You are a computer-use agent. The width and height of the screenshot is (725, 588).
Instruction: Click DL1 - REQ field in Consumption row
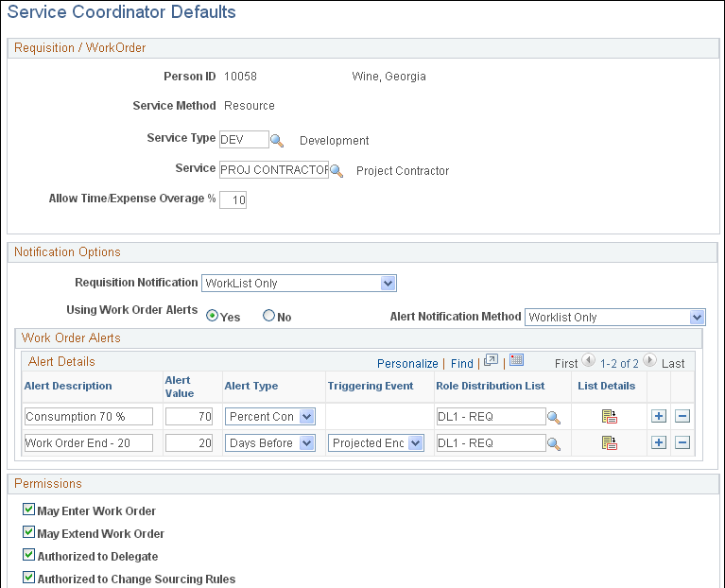491,417
